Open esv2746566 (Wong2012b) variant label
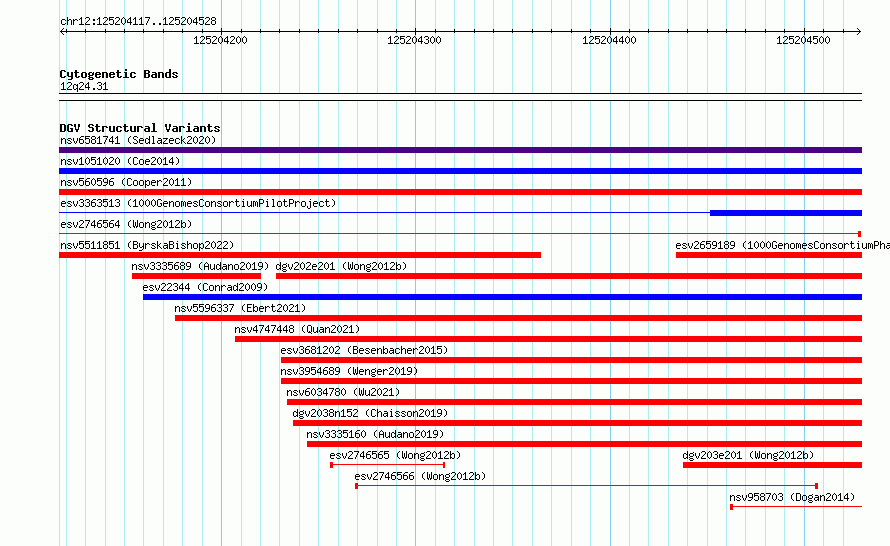Viewport: 890px width, 546px height. (x=420, y=476)
